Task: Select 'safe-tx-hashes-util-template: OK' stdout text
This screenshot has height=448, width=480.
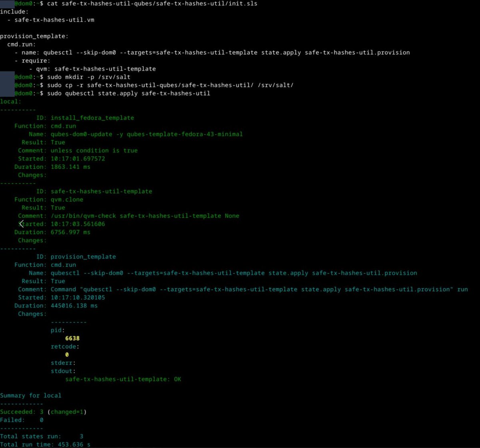Action: click(123, 379)
